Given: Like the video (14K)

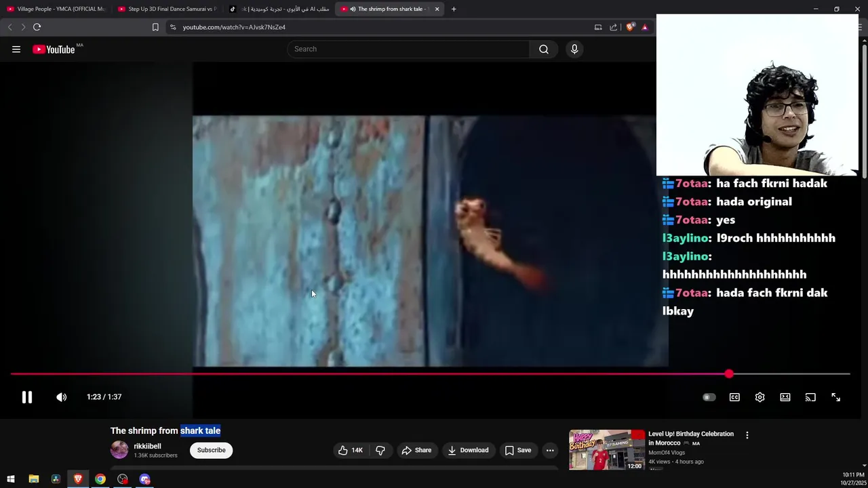Looking at the screenshot, I should point(351,450).
